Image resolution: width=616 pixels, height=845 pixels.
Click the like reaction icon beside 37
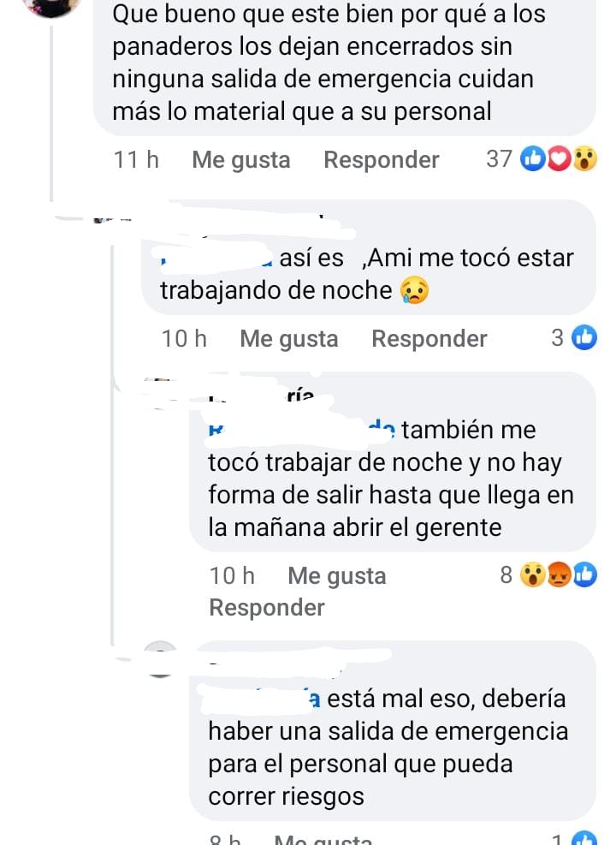pyautogui.click(x=533, y=159)
